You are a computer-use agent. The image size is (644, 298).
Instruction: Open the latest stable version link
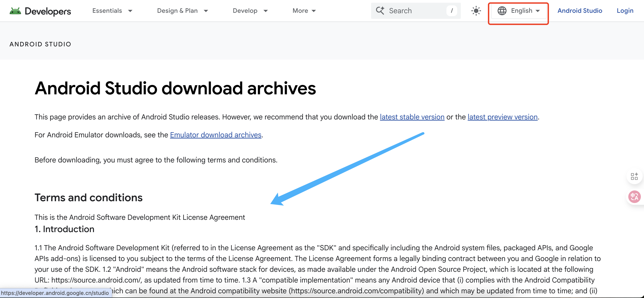(x=412, y=117)
